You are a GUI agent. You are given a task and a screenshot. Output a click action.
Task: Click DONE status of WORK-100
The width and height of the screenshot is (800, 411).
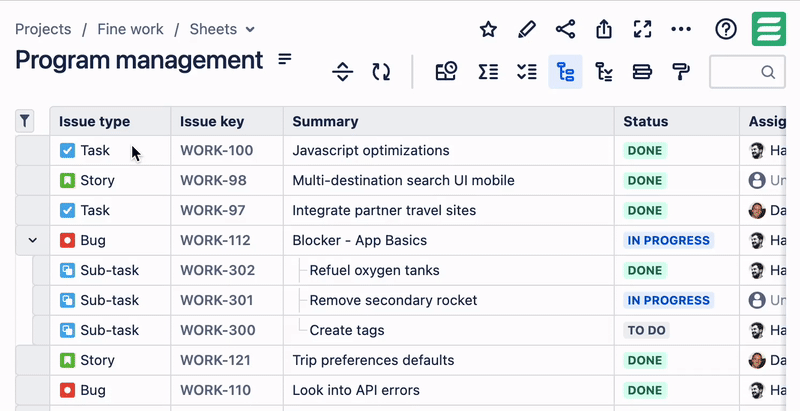(x=645, y=150)
